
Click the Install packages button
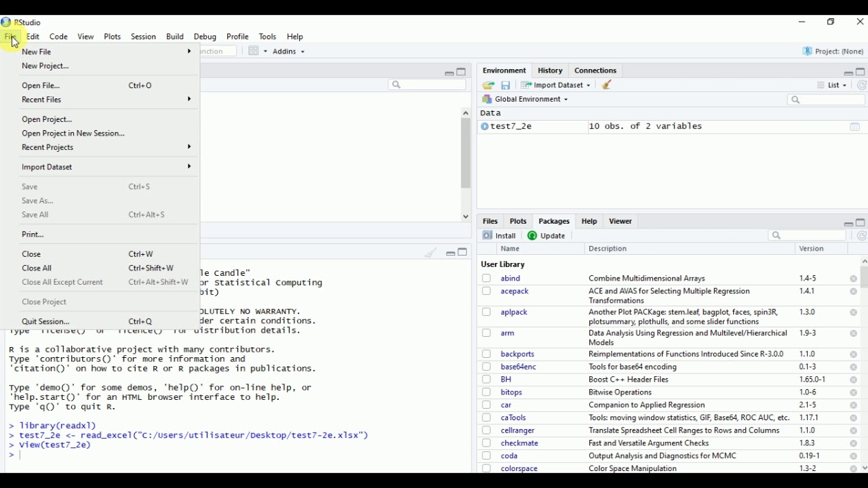[x=500, y=236]
